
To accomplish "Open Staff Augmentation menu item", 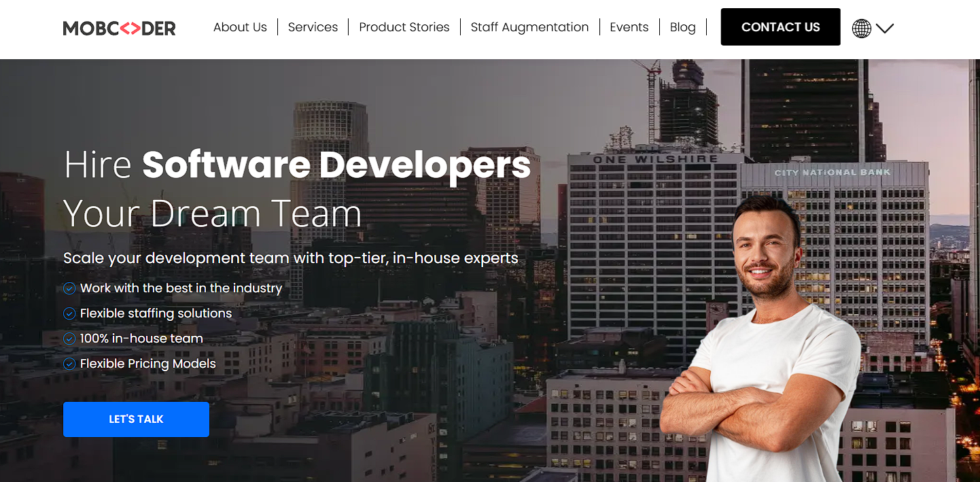I will click(x=529, y=27).
